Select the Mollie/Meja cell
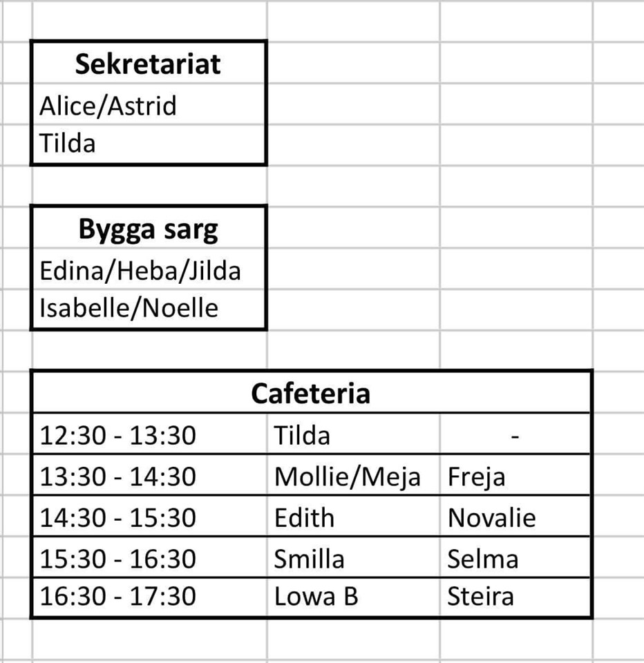The height and width of the screenshot is (663, 644). [348, 477]
